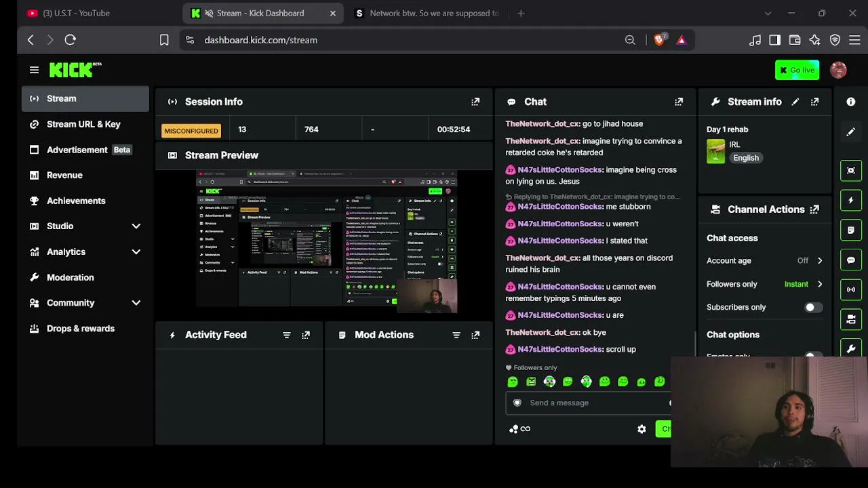Filter the Activity Feed
This screenshot has width=868, height=488.
[x=286, y=335]
